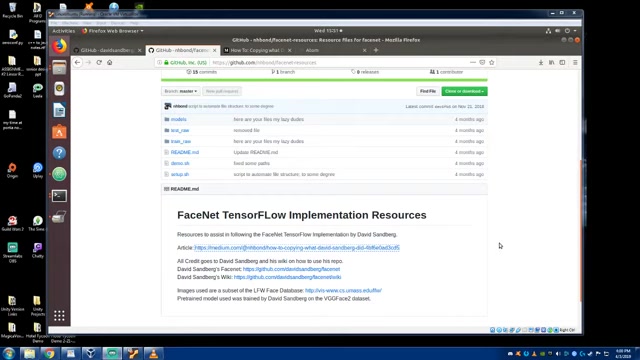
Task: Open Ubuntu Software from the dock
Action: (x=59, y=131)
